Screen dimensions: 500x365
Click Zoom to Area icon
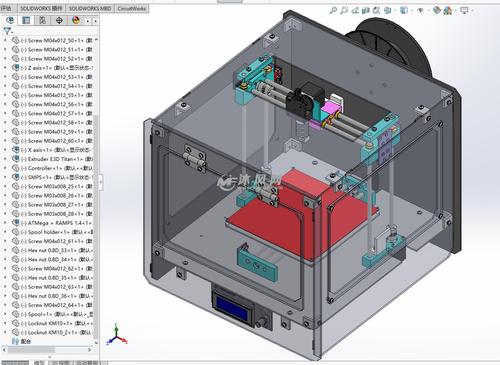coord(344,10)
